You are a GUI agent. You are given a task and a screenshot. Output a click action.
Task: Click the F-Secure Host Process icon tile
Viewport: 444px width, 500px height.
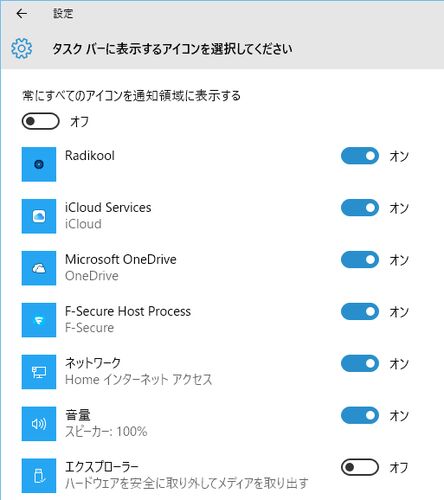click(x=39, y=320)
